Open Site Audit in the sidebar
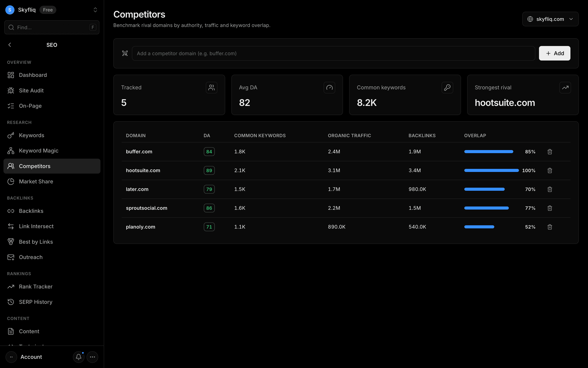Screen dimensions: 588x368 (52, 91)
